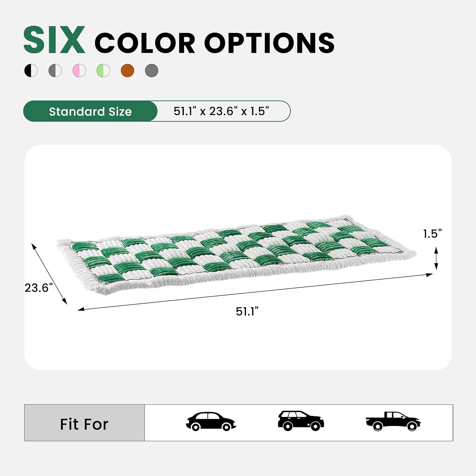Screen dimensions: 476x476
Task: Click the 51.1" length label below cushion
Action: click(247, 312)
